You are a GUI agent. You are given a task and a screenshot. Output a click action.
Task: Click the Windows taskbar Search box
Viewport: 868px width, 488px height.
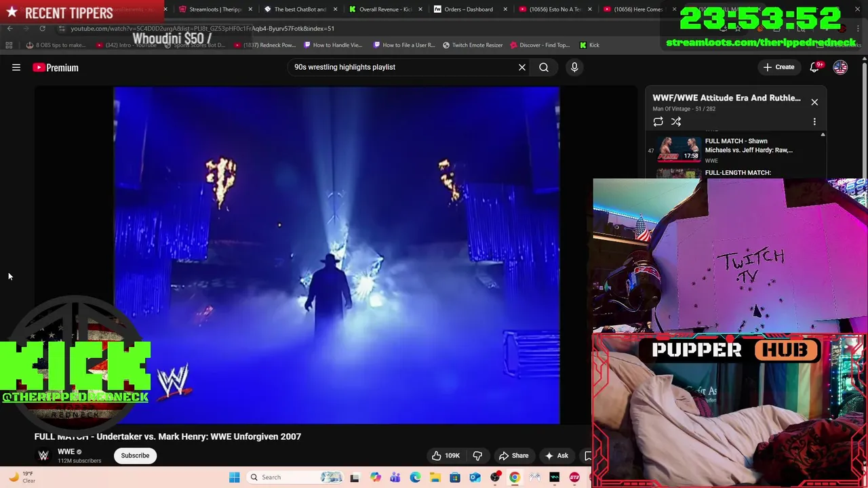pyautogui.click(x=296, y=477)
